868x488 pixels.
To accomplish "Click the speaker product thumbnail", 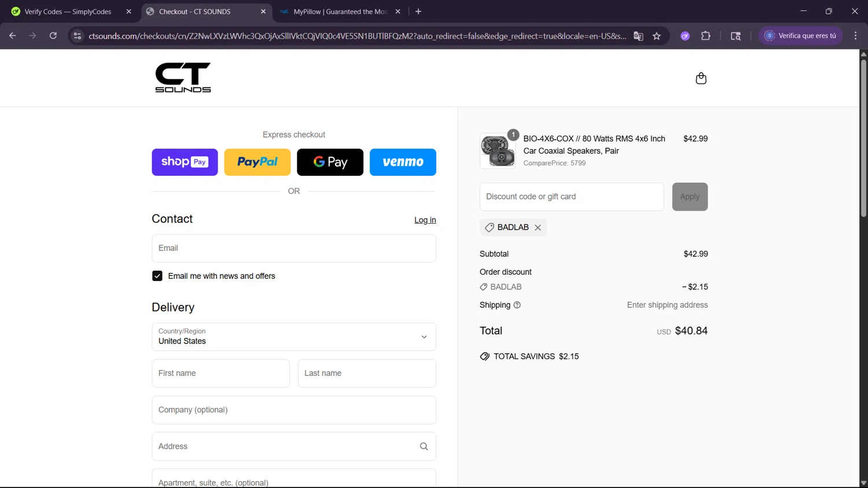I will click(x=498, y=151).
